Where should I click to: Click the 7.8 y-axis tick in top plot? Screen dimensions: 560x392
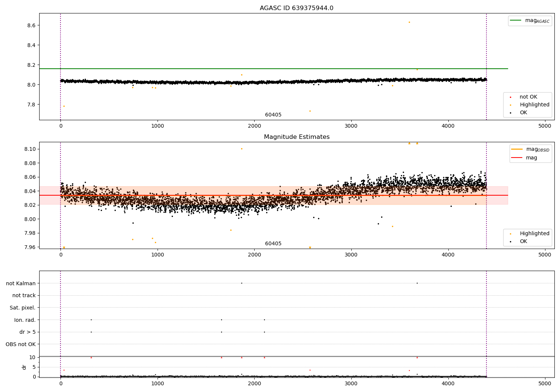pyautogui.click(x=31, y=105)
